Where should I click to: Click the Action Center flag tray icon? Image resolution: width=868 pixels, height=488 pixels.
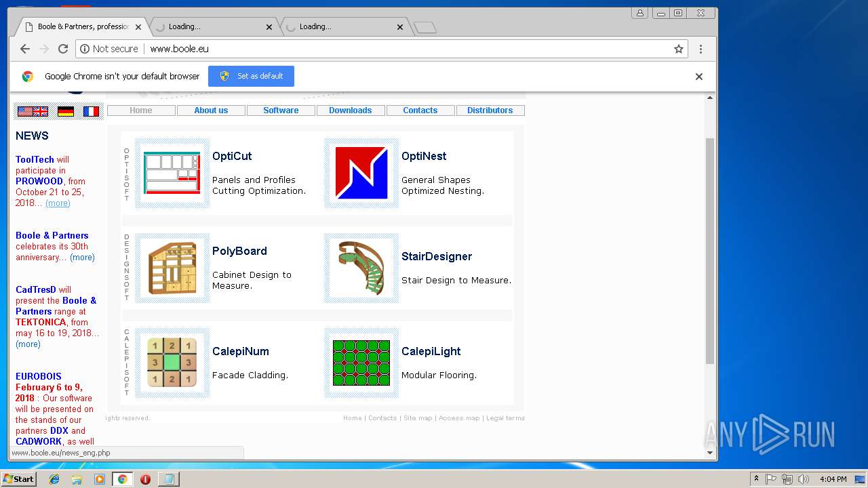coord(771,479)
